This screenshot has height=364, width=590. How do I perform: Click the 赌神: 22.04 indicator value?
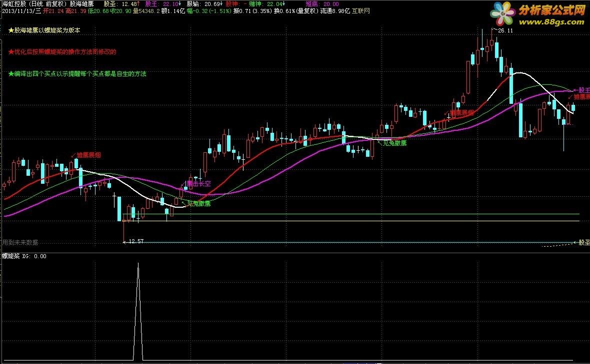coord(267,4)
